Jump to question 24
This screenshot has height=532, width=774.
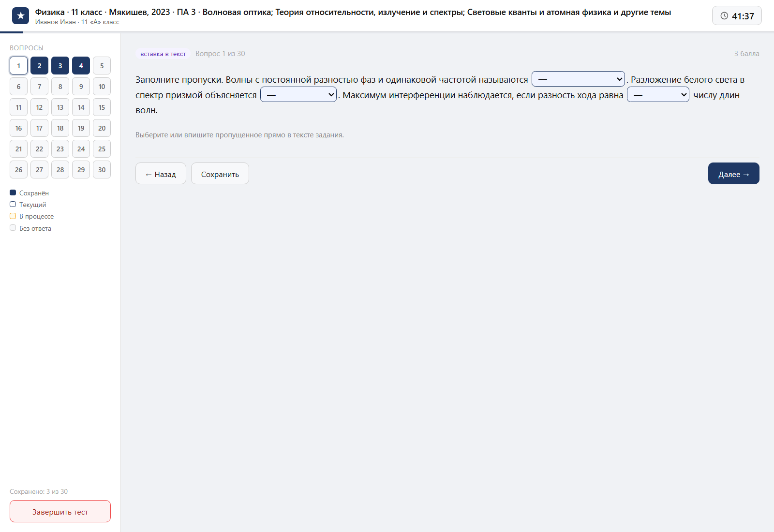tap(81, 149)
